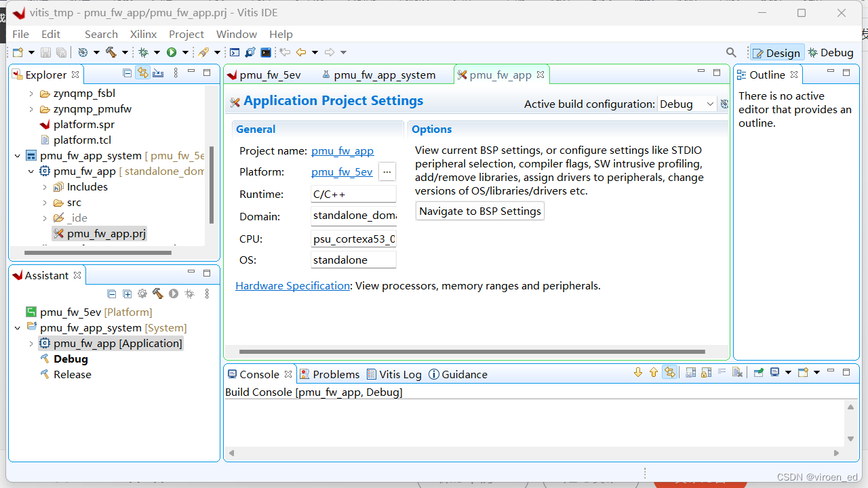Open a terminal via the Vitis terminal icon
The height and width of the screenshot is (488, 868).
point(265,52)
